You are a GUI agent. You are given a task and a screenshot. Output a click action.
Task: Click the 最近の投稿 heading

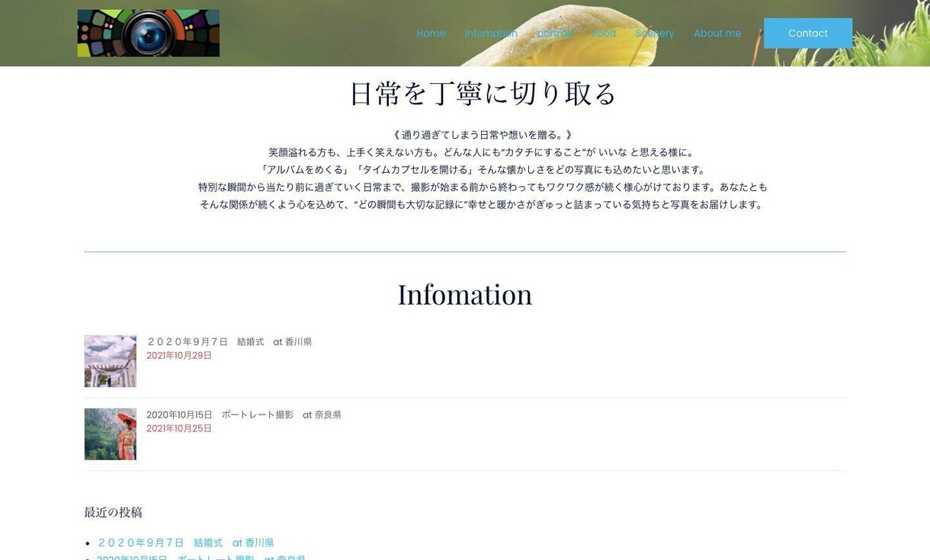point(113,512)
